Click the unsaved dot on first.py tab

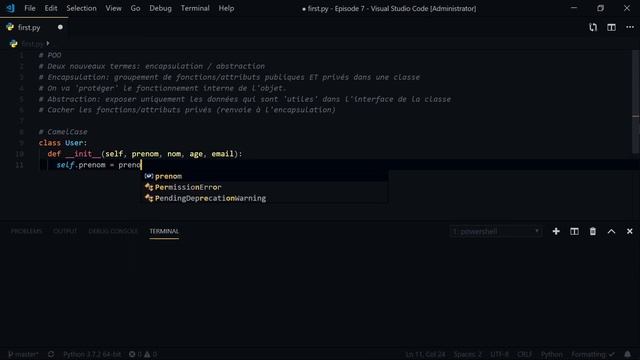(60, 27)
